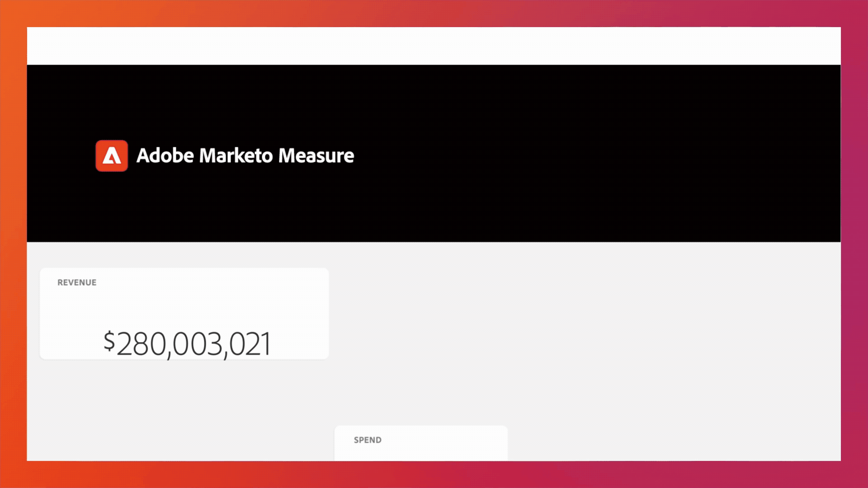Click the white bar above black banner
Viewport: 868px width, 488px height.
[434, 46]
